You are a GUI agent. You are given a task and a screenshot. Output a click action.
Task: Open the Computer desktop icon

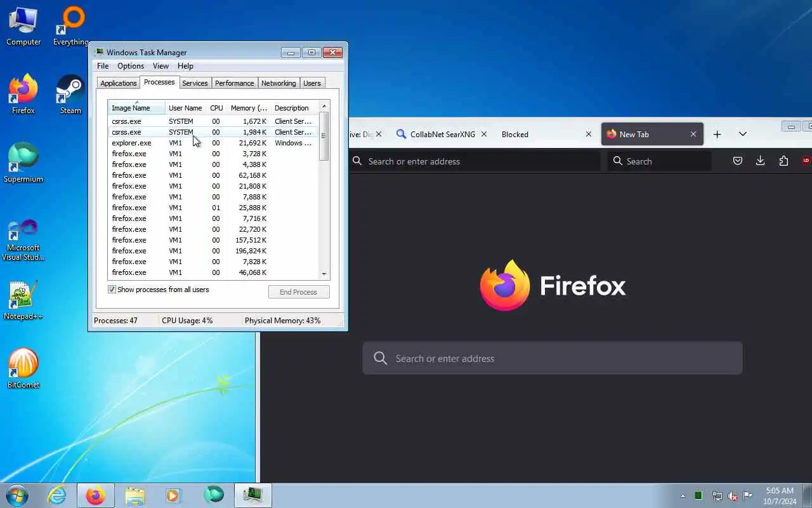click(x=23, y=27)
